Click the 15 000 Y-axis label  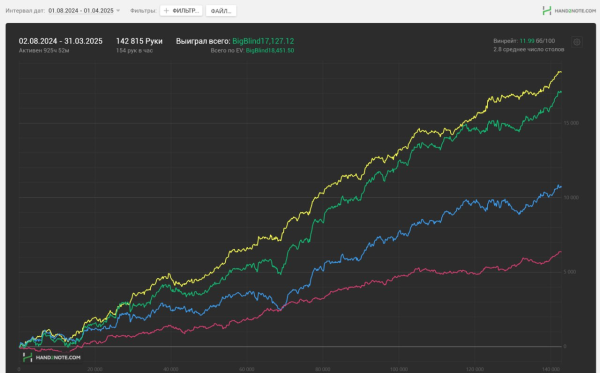(571, 123)
